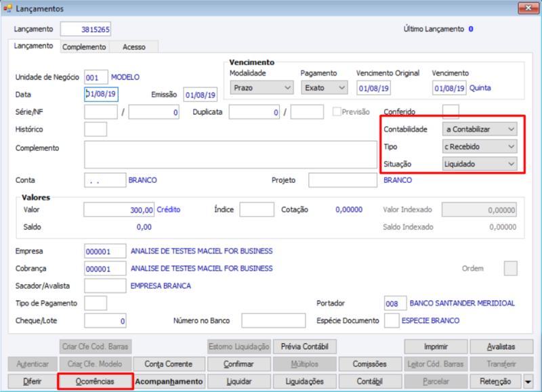
Task: Click the Imprimir button
Action: [436, 347]
